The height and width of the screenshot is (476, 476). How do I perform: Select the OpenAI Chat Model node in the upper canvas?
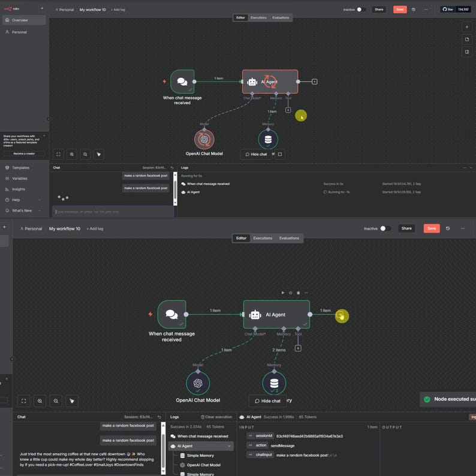(x=204, y=139)
